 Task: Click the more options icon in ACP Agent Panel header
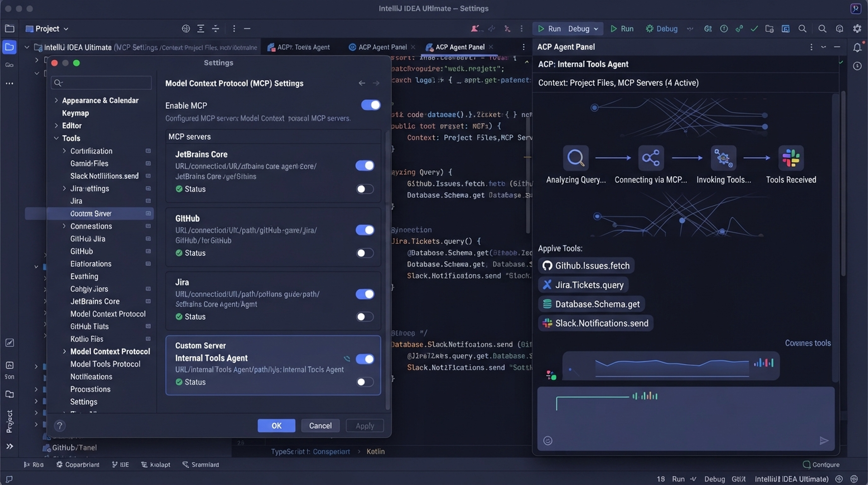pos(811,47)
